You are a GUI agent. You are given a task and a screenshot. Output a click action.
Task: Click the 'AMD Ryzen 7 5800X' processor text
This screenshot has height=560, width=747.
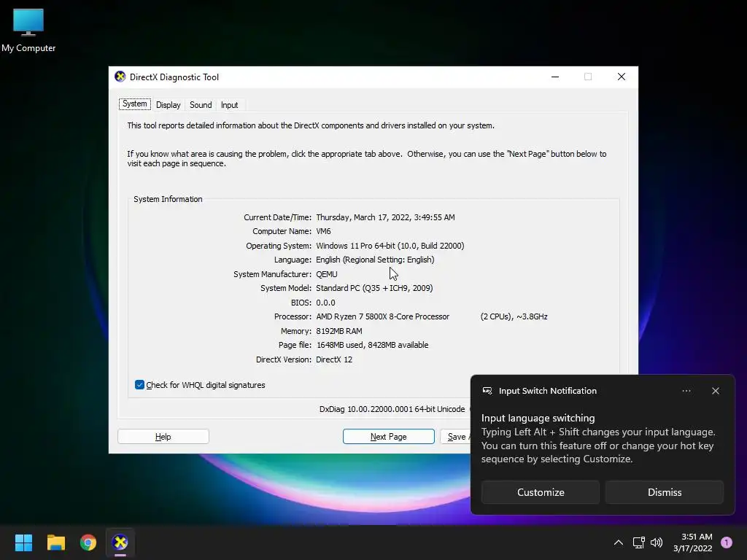(x=352, y=316)
